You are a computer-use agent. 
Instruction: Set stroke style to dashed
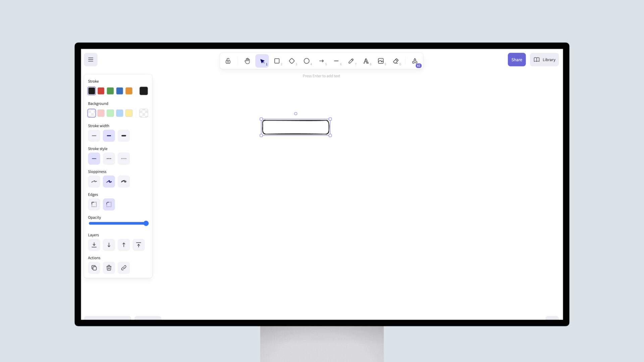109,159
